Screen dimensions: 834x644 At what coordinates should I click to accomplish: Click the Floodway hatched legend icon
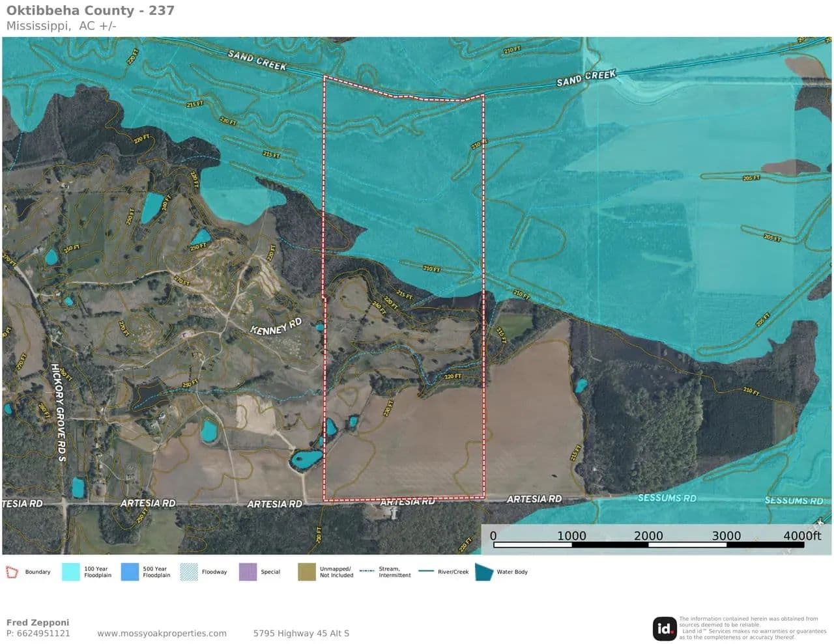tap(189, 572)
